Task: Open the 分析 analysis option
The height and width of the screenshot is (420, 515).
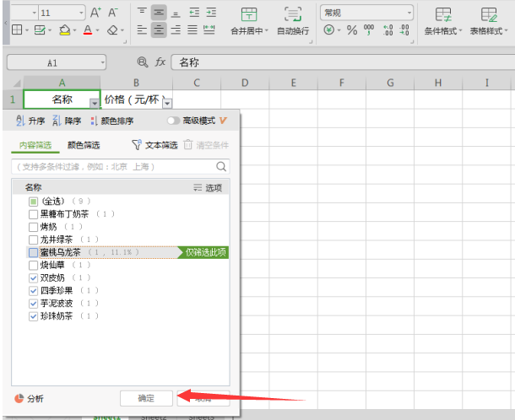Action: [x=29, y=399]
